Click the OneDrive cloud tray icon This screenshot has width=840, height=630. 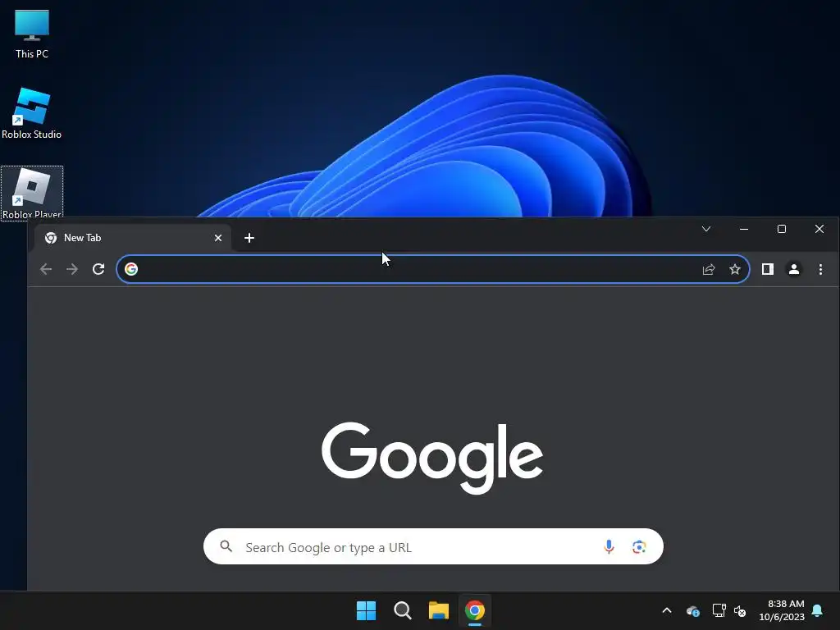point(693,610)
